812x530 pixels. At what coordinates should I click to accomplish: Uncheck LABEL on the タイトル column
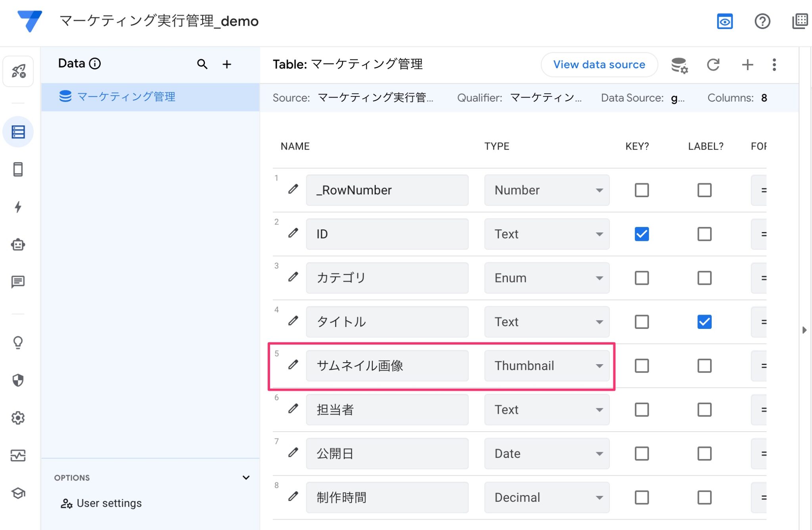[x=704, y=322]
